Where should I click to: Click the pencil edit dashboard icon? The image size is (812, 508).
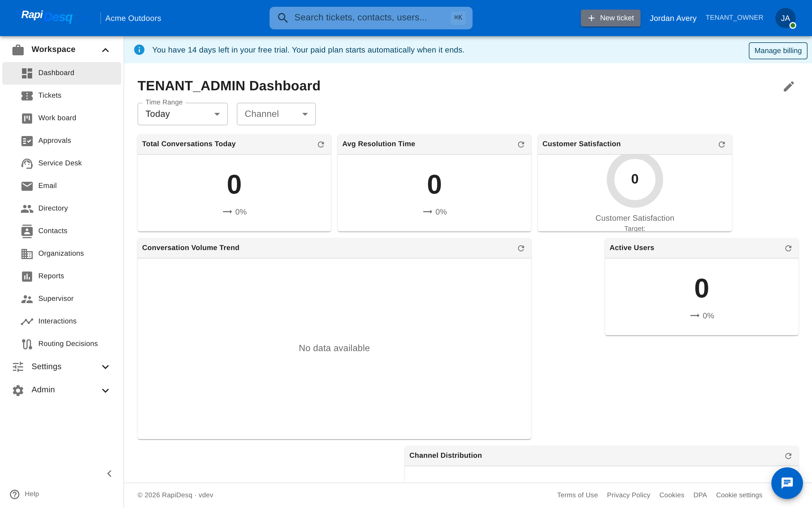(x=789, y=86)
